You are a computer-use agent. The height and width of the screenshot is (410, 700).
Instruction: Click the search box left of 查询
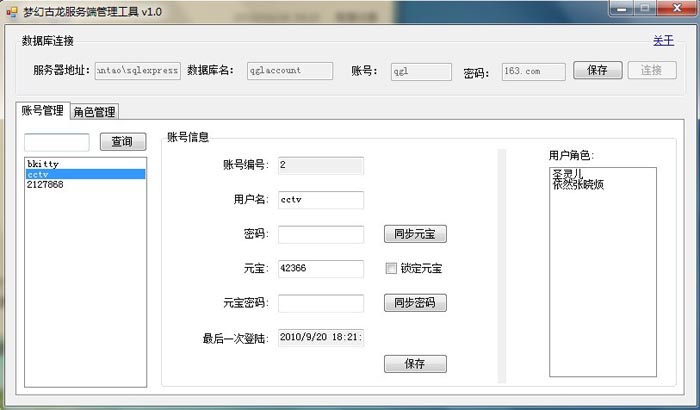coord(56,142)
